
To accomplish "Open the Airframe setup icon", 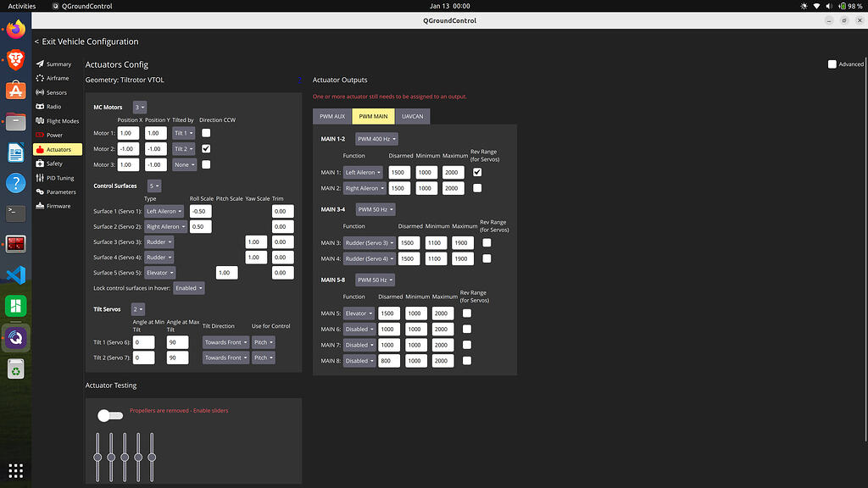I will [40, 78].
